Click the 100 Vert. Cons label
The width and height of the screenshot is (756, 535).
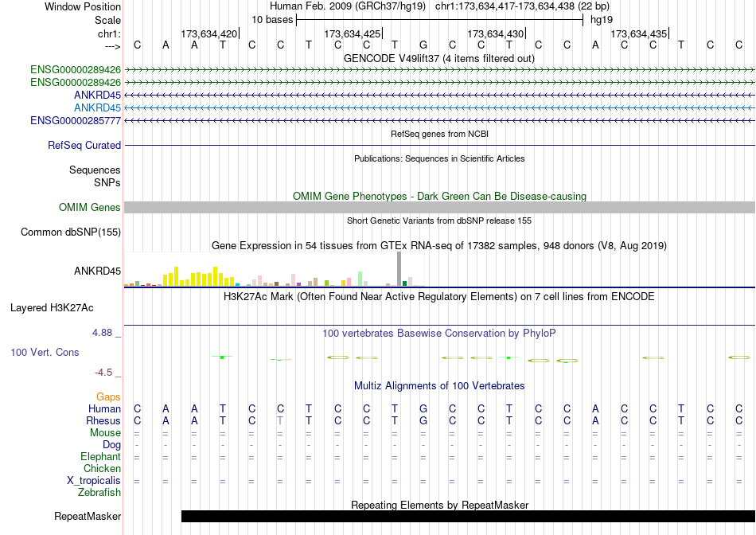tap(45, 352)
